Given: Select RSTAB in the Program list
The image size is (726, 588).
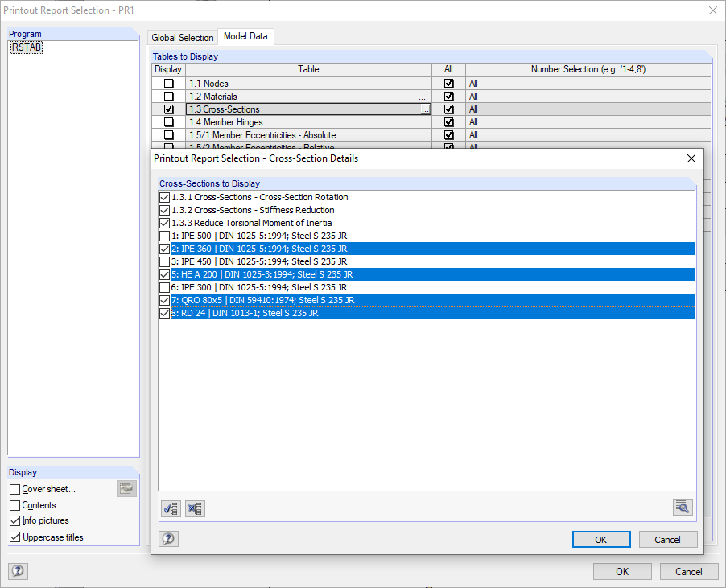Looking at the screenshot, I should 25,47.
